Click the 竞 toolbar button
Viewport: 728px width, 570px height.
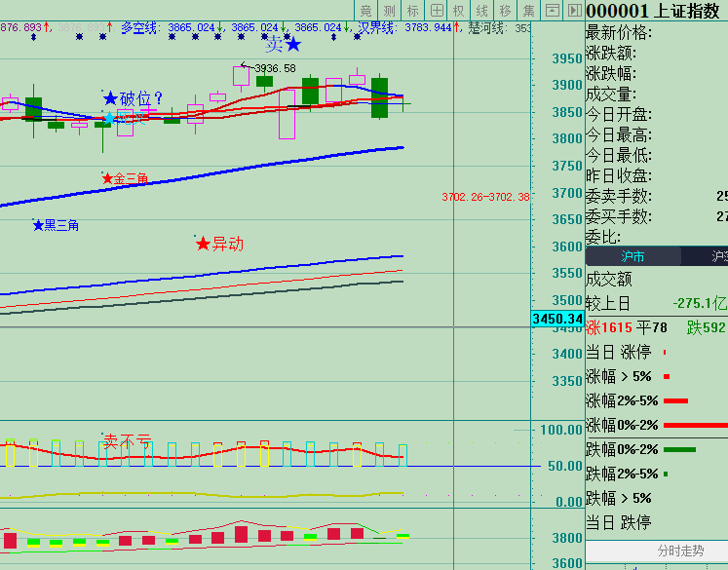pyautogui.click(x=366, y=10)
